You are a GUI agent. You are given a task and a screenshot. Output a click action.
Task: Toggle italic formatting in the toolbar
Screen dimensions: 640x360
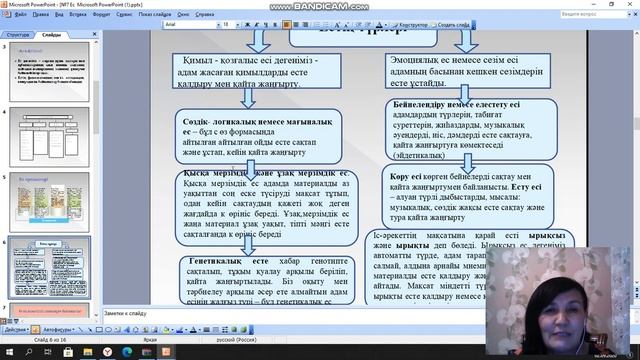coord(256,25)
